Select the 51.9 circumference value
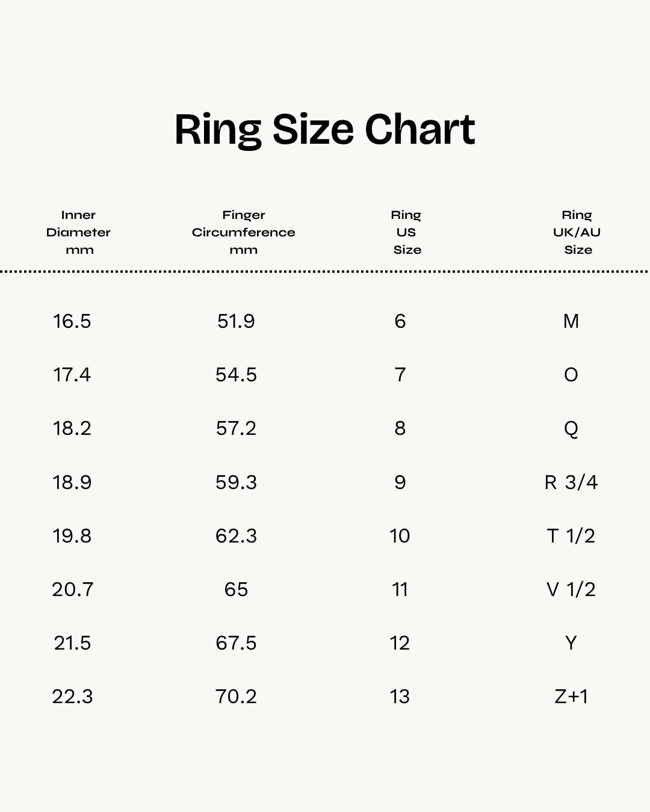Image resolution: width=650 pixels, height=812 pixels. [x=236, y=321]
